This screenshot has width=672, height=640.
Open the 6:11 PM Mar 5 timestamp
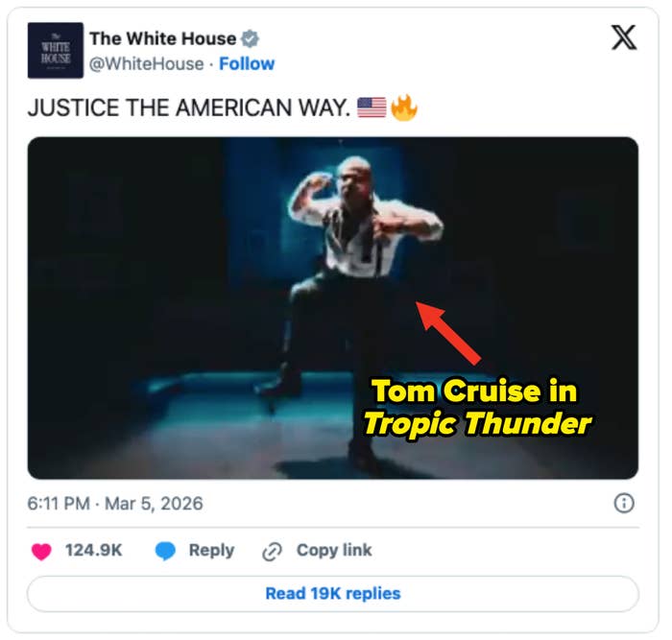[115, 504]
